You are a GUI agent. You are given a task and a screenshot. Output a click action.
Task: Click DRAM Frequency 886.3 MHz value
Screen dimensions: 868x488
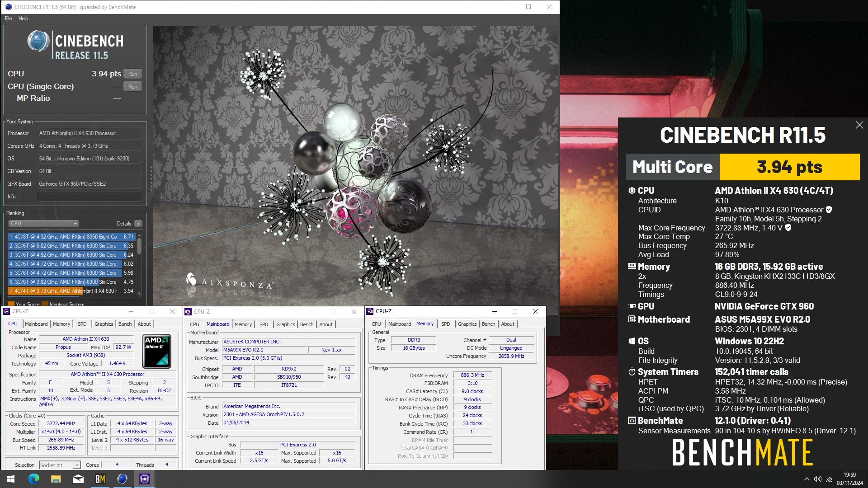(472, 375)
